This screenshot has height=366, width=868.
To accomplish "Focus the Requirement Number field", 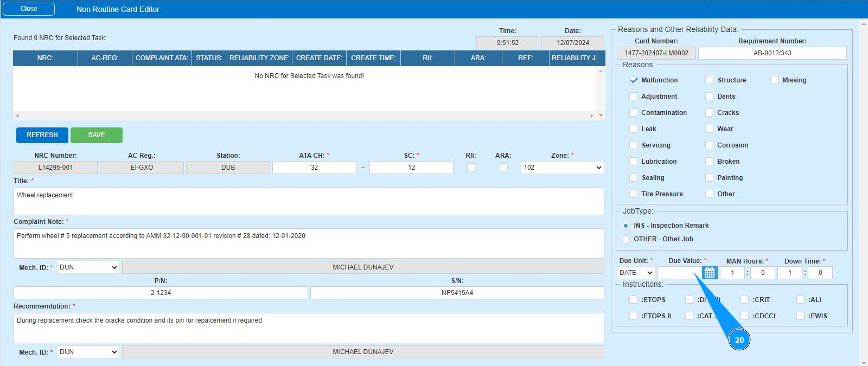I will [771, 53].
